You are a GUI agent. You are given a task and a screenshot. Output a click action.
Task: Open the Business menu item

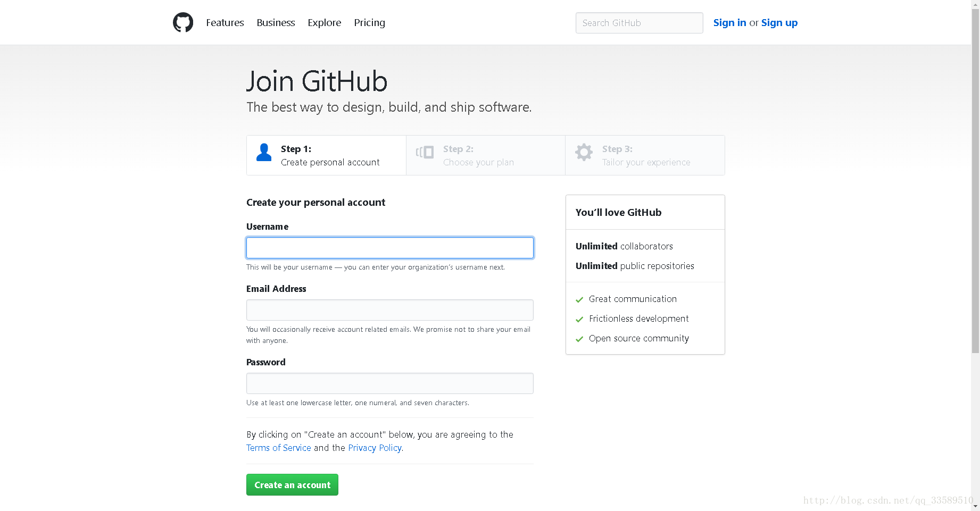(x=276, y=22)
